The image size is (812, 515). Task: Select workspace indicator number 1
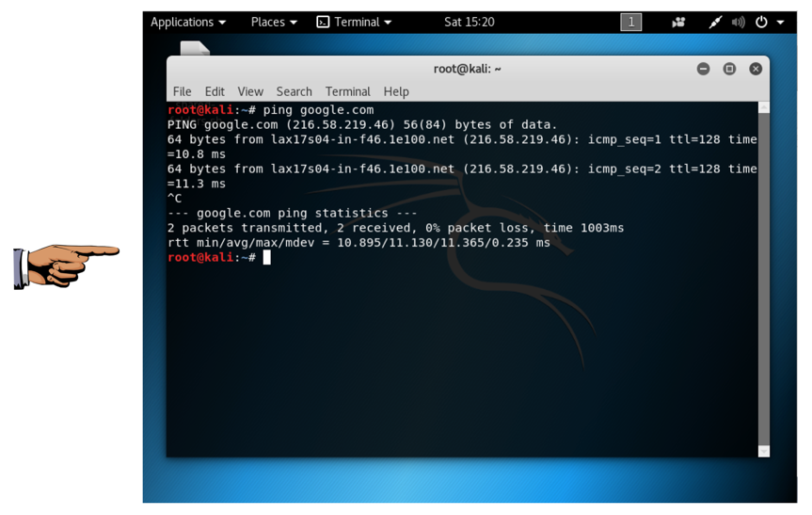click(x=630, y=23)
